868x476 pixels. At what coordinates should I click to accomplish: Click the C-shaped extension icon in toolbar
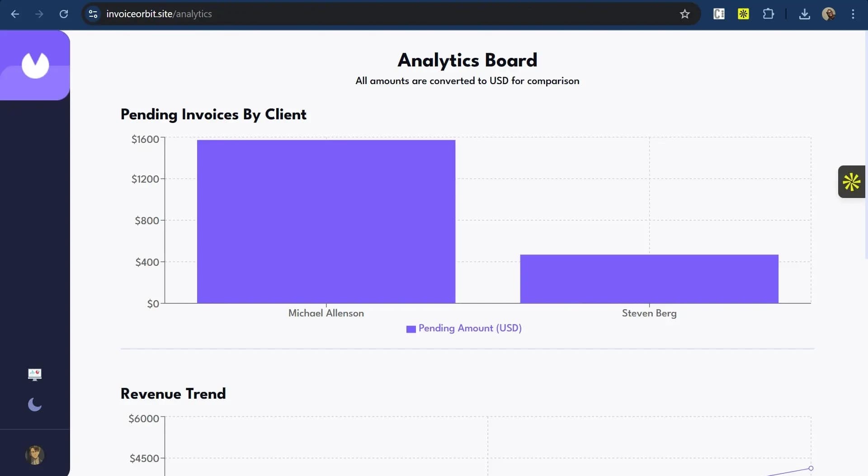[718, 14]
